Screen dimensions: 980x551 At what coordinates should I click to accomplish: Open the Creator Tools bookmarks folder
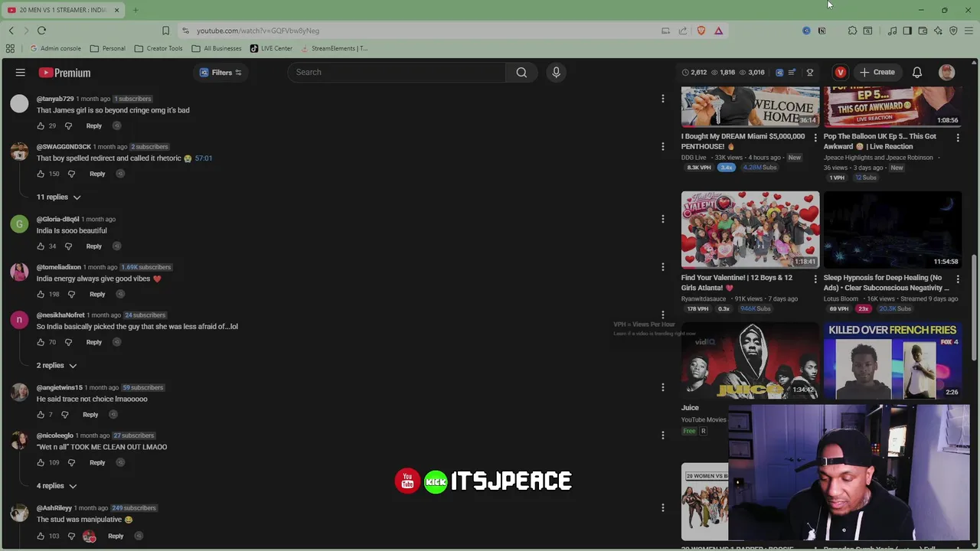158,48
